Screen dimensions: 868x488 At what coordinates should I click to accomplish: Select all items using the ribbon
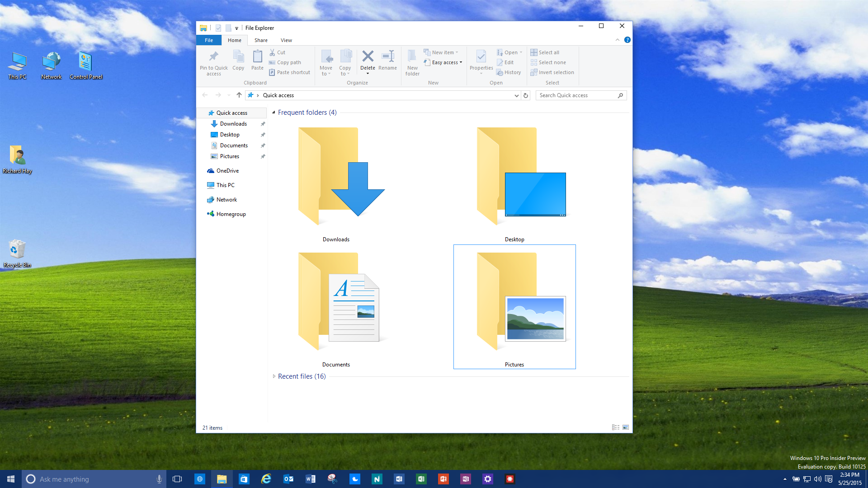click(x=545, y=52)
